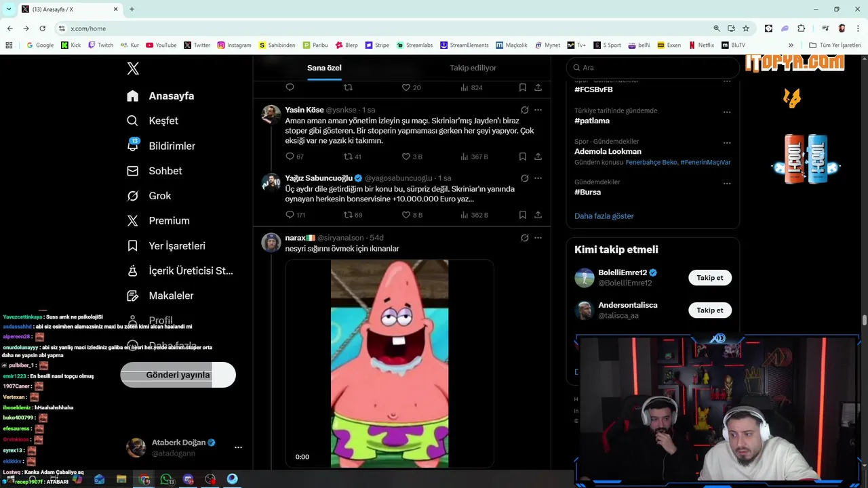Open more options for Ademola Lookman trend
Viewport: 868px width, 488px height.
point(727,143)
